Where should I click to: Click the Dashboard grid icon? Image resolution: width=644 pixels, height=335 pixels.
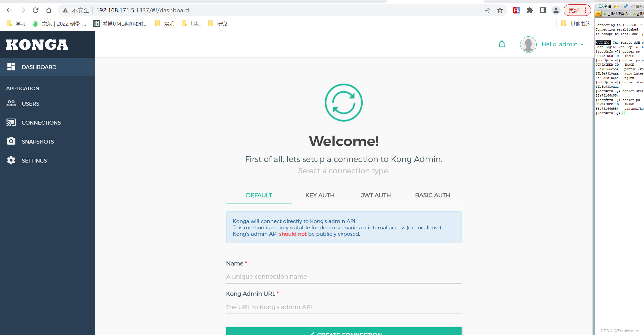pos(11,67)
